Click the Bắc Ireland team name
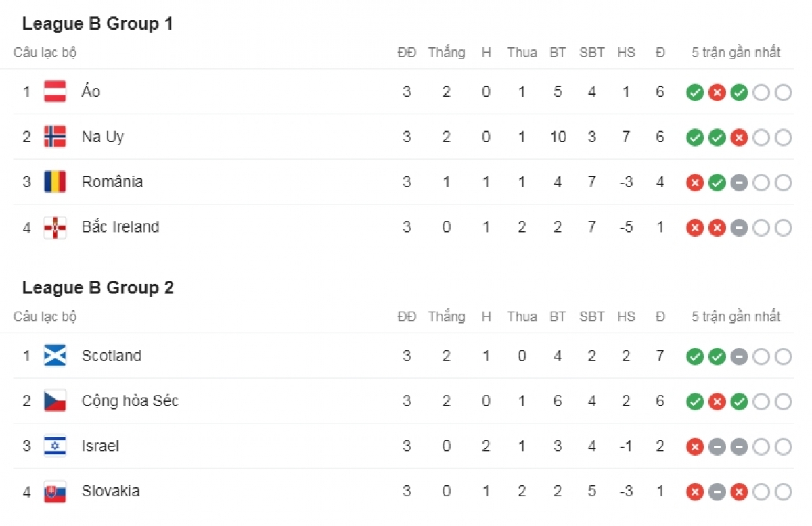 [x=120, y=227]
